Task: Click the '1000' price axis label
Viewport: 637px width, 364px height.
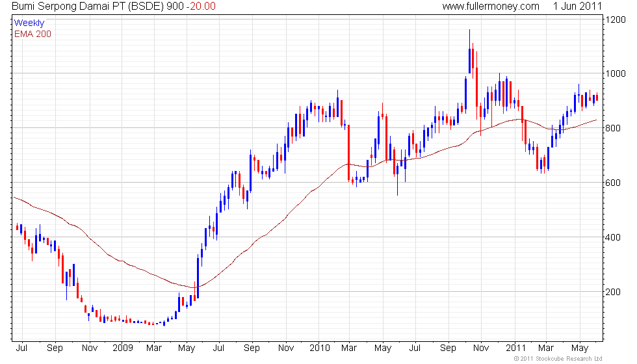Action: pyautogui.click(x=616, y=73)
